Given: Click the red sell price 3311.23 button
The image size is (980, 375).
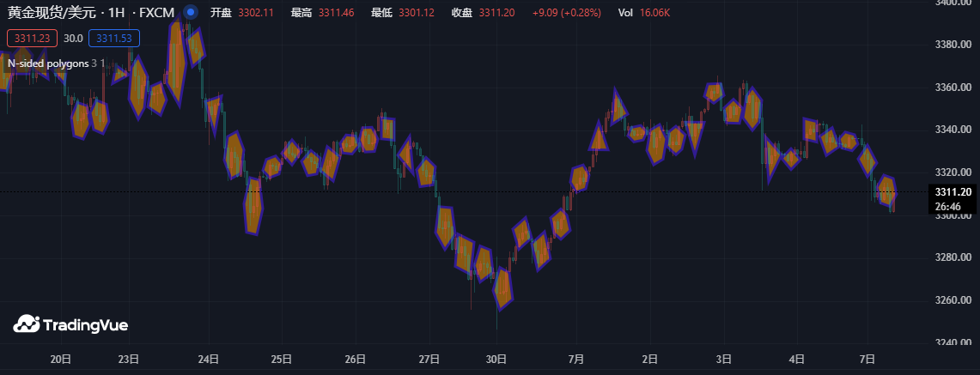Looking at the screenshot, I should coord(32,39).
